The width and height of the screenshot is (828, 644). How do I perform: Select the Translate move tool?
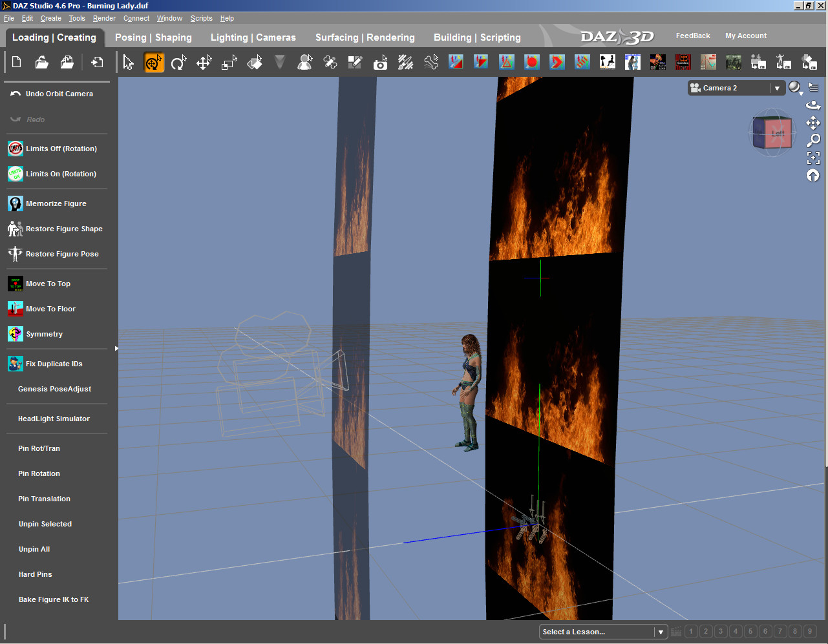[204, 62]
